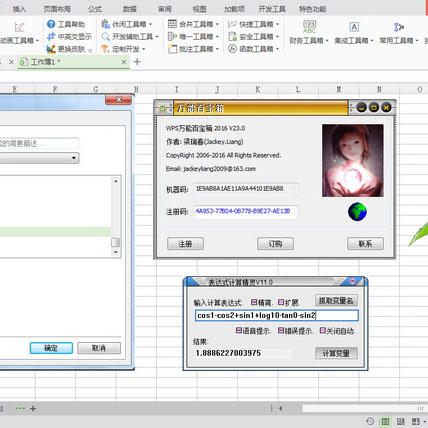Switch to the 特色功能 ribbon tab
This screenshot has width=428, height=428.
click(312, 9)
